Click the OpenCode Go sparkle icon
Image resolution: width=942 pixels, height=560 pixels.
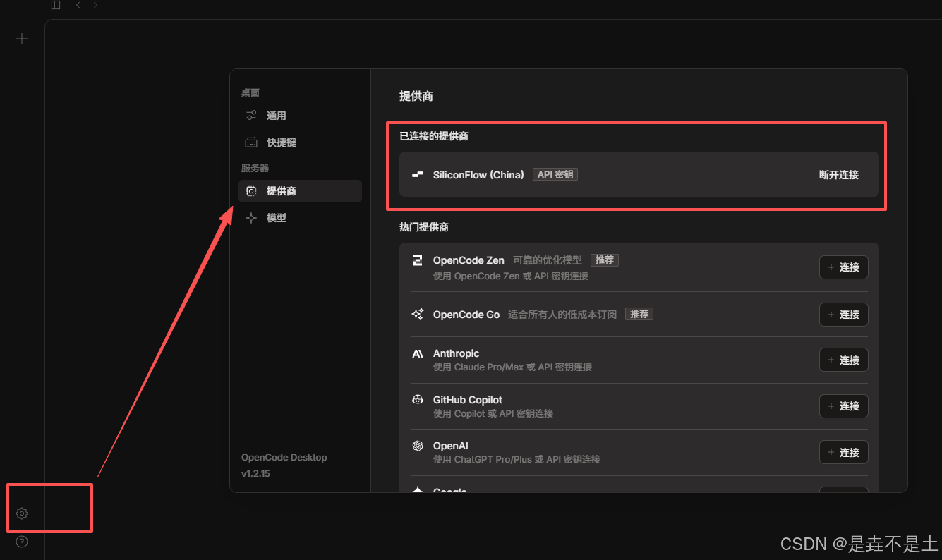tap(418, 314)
